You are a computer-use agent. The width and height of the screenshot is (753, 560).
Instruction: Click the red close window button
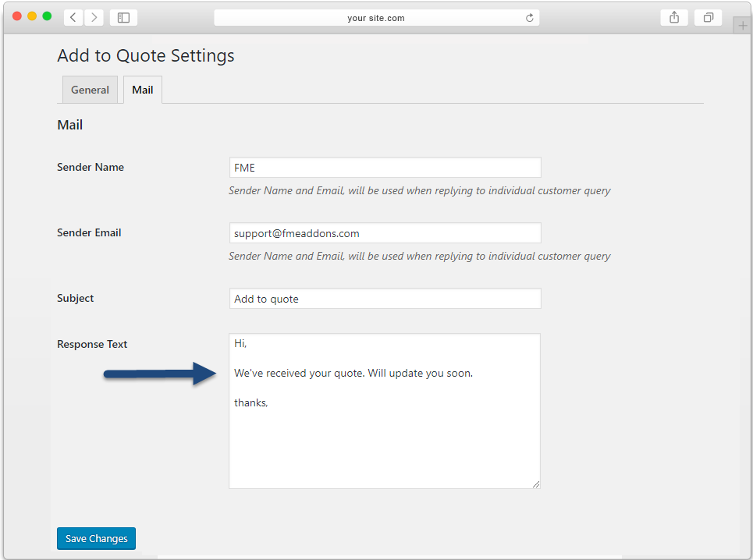[x=17, y=16]
